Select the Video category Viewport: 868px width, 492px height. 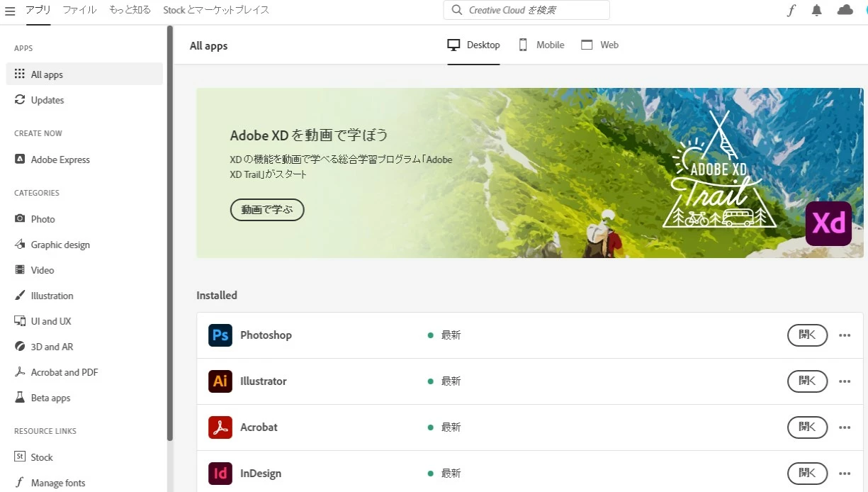click(x=84, y=270)
